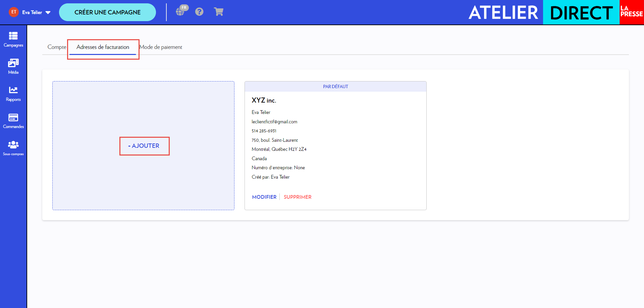Open the help question mark icon

[199, 12]
